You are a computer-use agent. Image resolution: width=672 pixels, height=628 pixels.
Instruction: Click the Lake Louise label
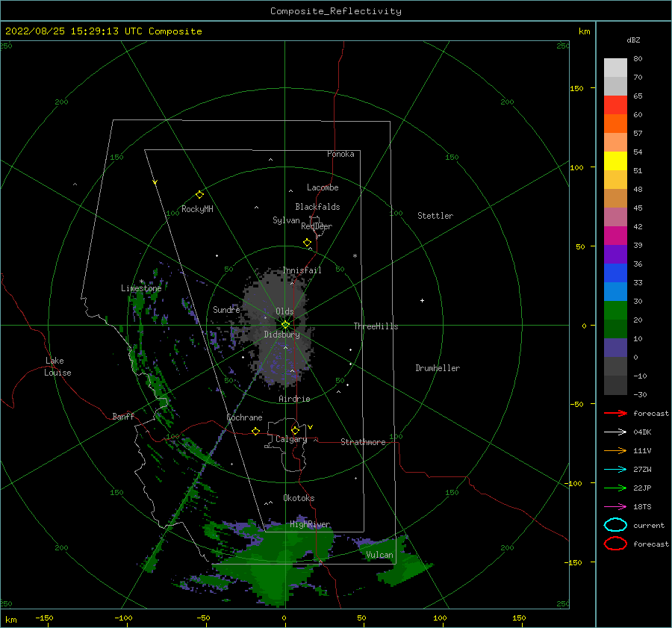click(57, 367)
